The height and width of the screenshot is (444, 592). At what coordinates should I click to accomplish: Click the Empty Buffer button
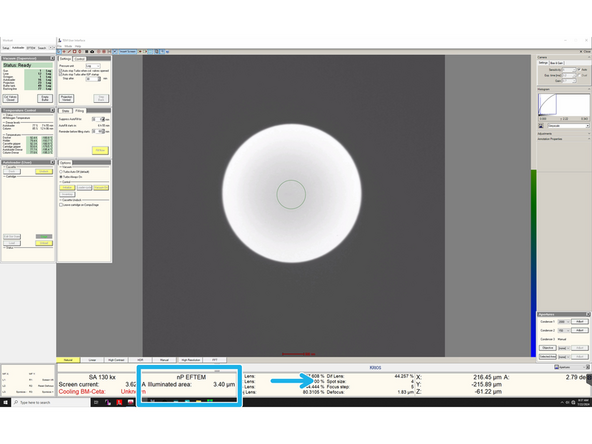point(45,98)
